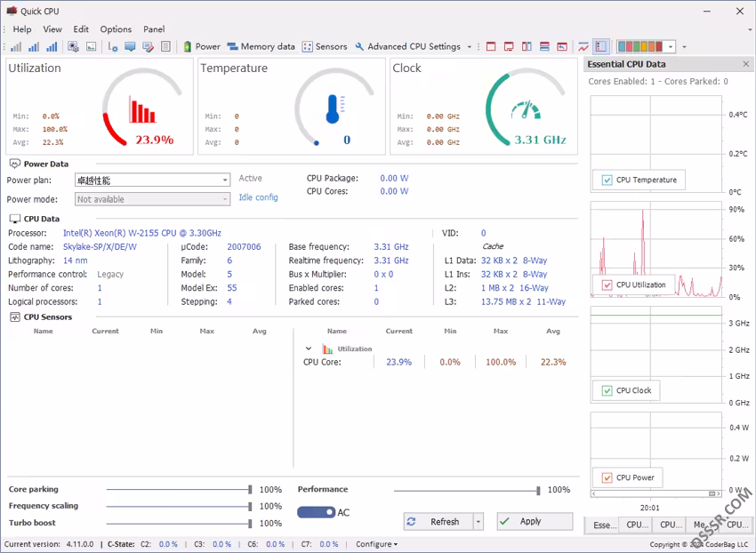756x553 pixels.
Task: Collapse the Utilization sensor group chevron
Action: [309, 349]
